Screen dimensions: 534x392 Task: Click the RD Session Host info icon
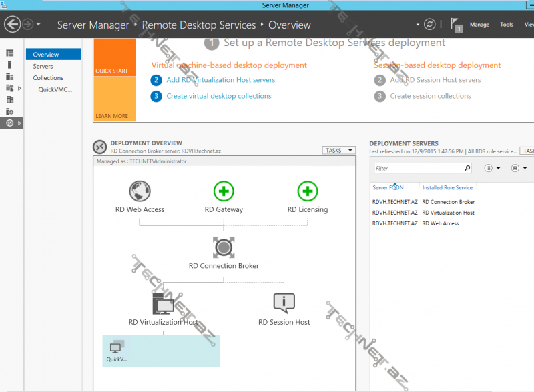(x=284, y=303)
